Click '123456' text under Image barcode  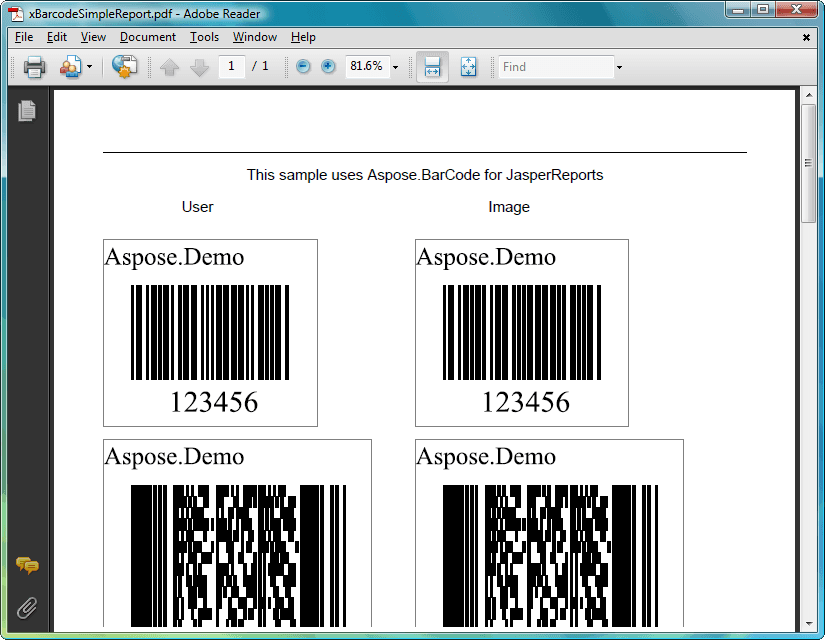[x=526, y=402]
